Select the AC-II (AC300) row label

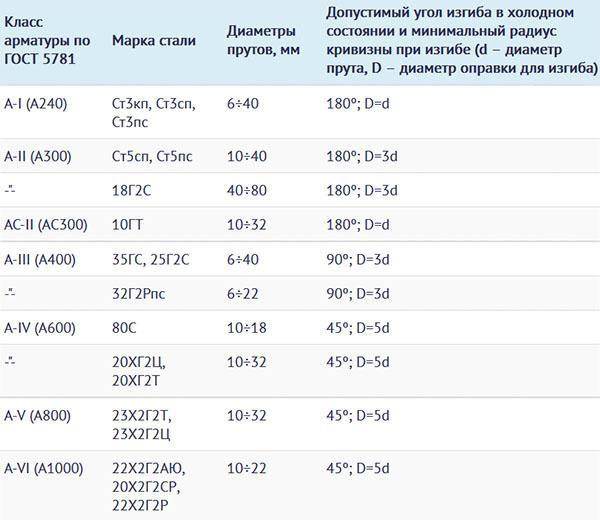tap(46, 225)
